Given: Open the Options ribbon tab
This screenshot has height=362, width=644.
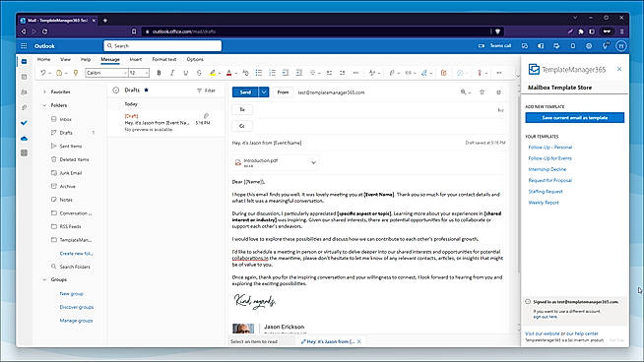Looking at the screenshot, I should click(x=195, y=59).
